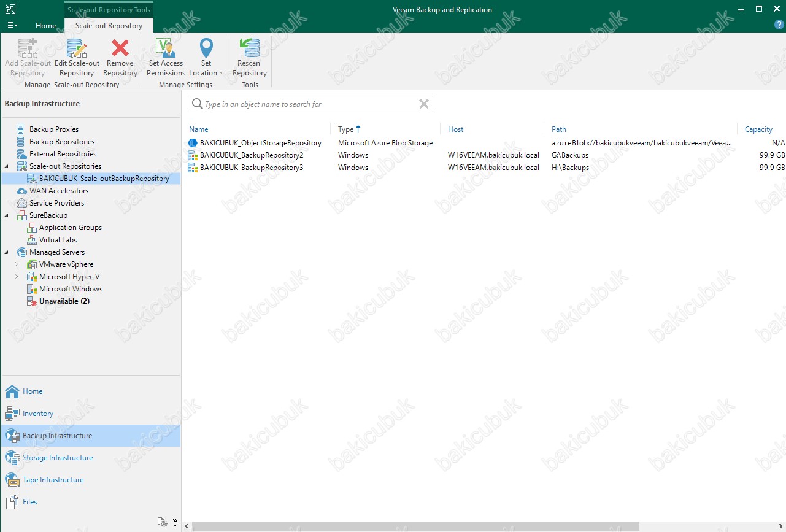Select SureBackup tree node

[x=48, y=215]
